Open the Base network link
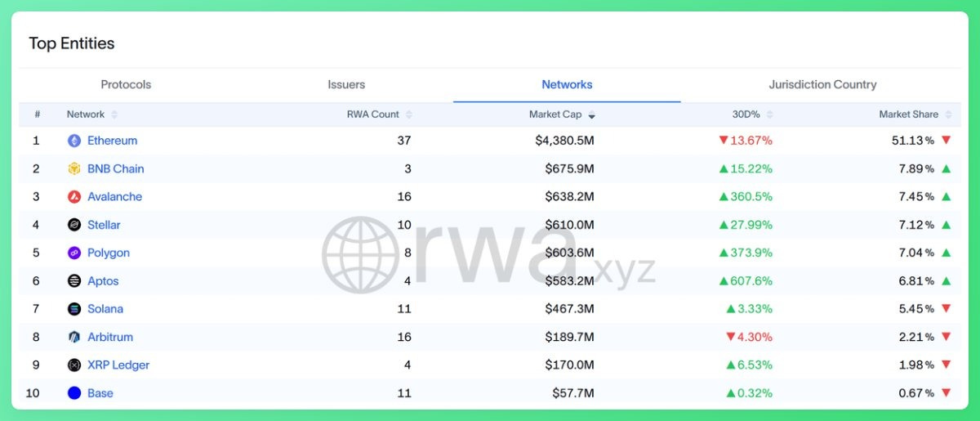This screenshot has width=980, height=421. coord(100,393)
